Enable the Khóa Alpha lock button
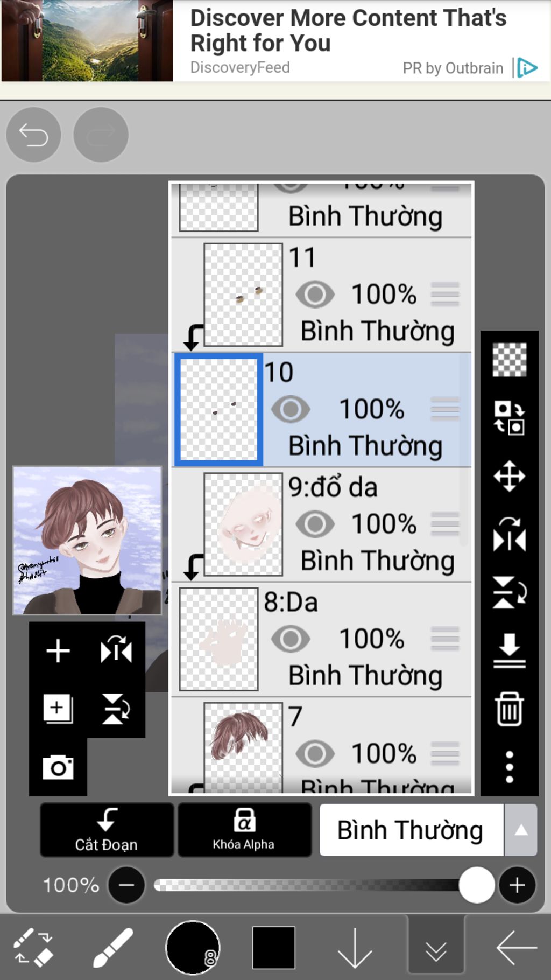 click(244, 830)
